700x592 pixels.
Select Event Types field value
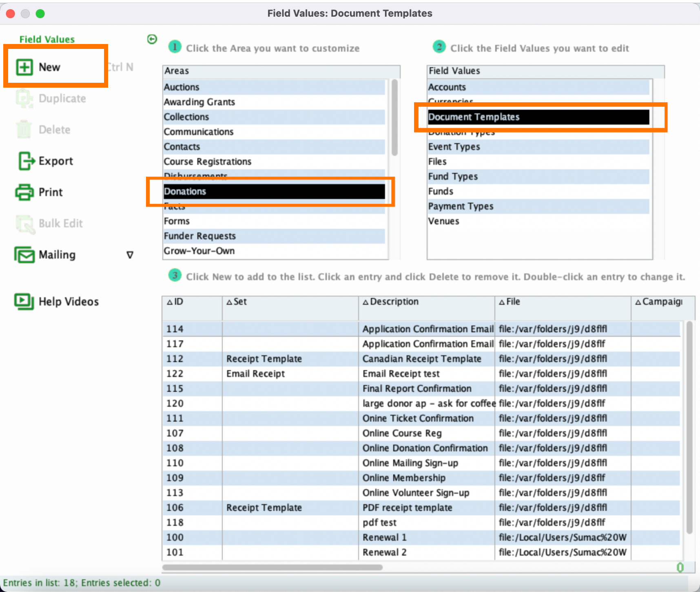pyautogui.click(x=538, y=147)
